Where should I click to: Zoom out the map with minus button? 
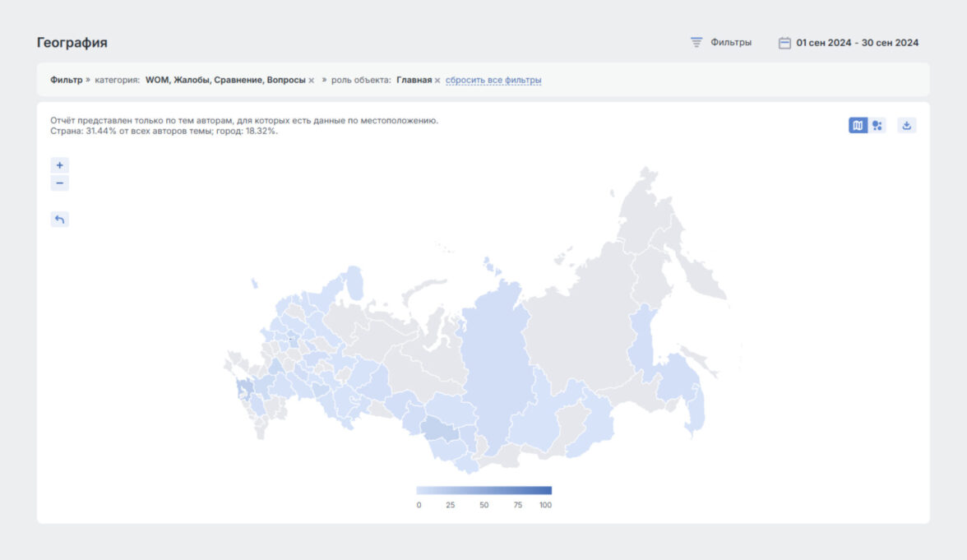pos(59,183)
